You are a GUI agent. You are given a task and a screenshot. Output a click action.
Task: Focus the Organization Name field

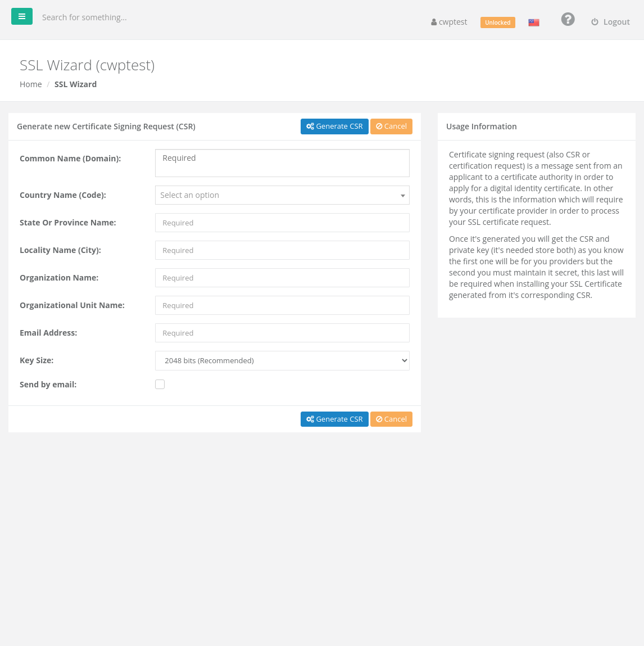[282, 278]
